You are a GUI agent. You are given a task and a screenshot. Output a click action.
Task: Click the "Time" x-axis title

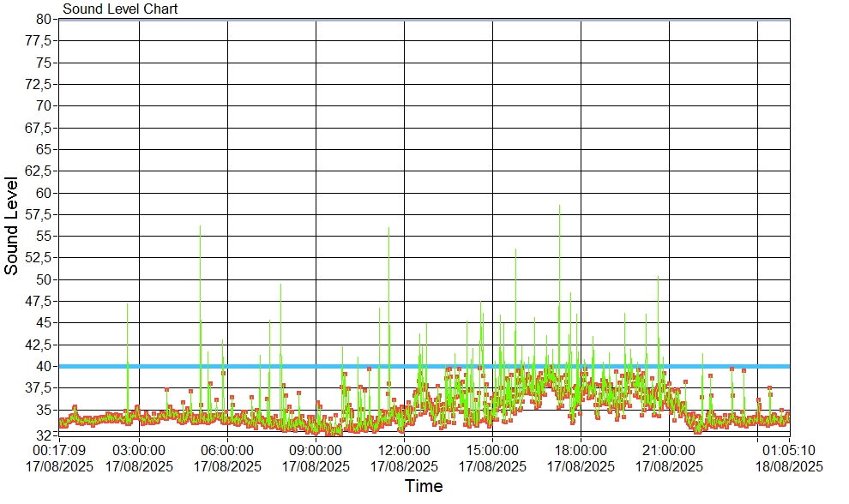[x=424, y=487]
